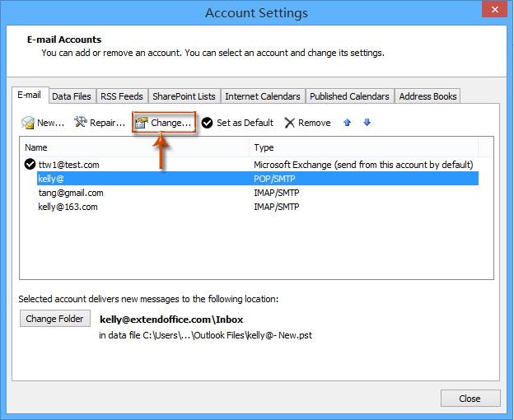The width and height of the screenshot is (514, 420).
Task: Select the tang@gmail.com account row
Action: point(71,193)
